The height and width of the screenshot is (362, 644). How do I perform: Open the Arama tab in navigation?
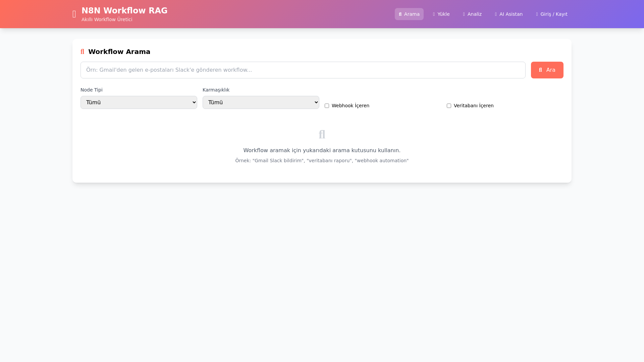(x=409, y=14)
